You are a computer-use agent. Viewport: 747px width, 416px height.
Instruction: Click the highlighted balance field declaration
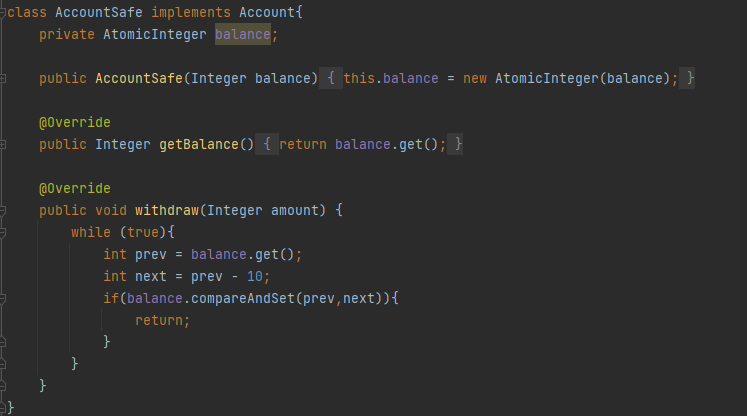[242, 34]
